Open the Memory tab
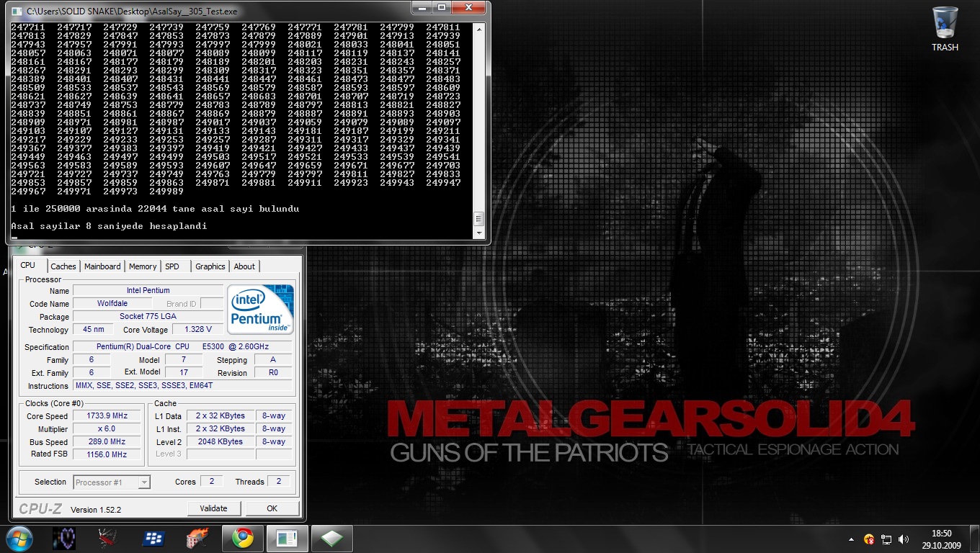This screenshot has width=980, height=553. pos(143,266)
